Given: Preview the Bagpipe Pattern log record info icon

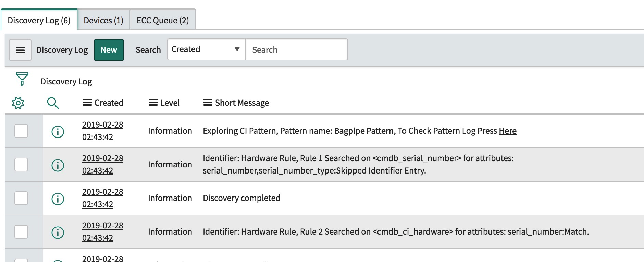Looking at the screenshot, I should pos(58,131).
